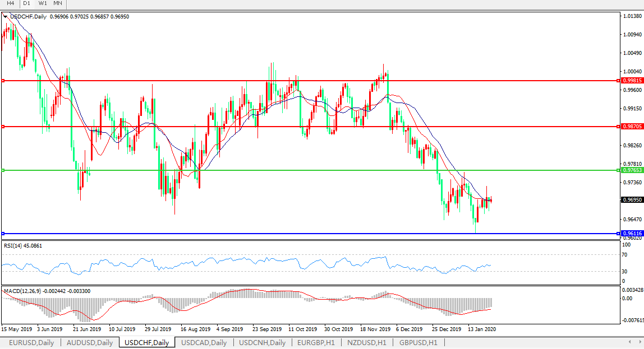
Task: Select the red 0.98705 line's left handle
Action: coord(3,127)
